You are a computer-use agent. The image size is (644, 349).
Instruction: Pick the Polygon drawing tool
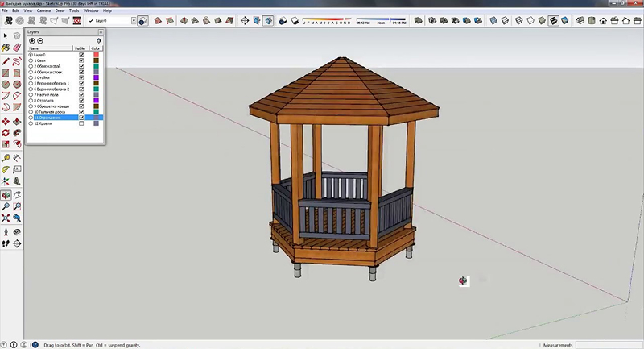coord(17,85)
